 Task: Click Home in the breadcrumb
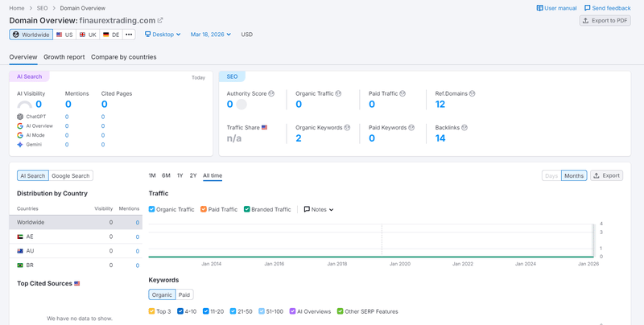(17, 8)
